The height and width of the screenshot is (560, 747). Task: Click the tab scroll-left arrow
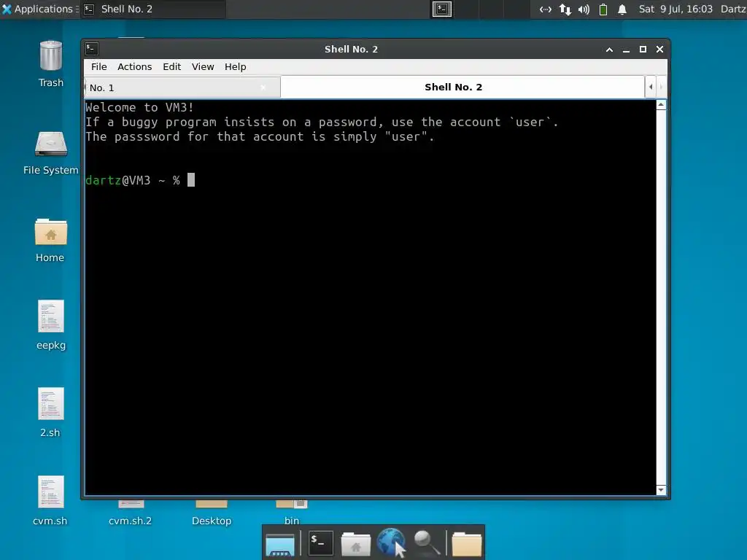coord(651,87)
